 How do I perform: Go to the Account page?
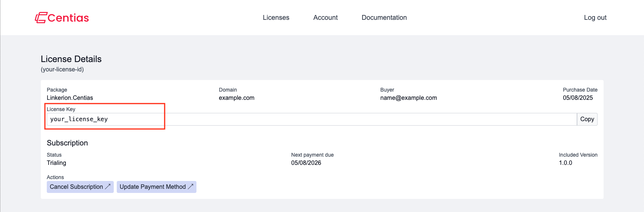point(325,18)
